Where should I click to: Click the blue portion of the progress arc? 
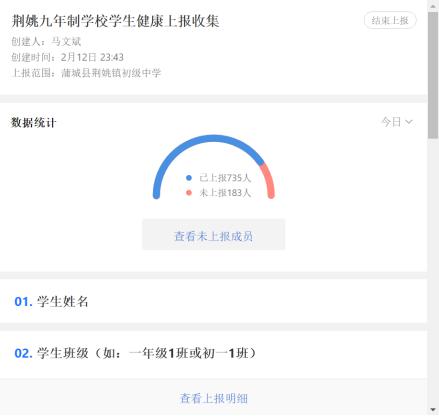coord(200,141)
